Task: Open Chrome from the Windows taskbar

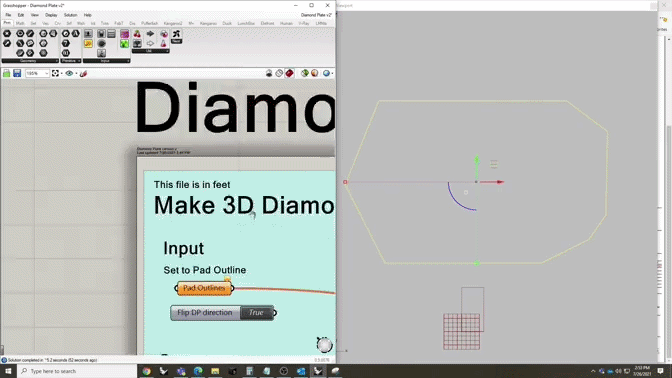Action: 147,371
